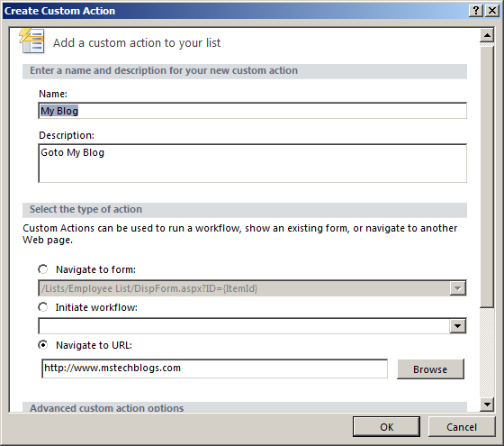Confirm with the OK button
The width and height of the screenshot is (504, 446).
point(386,427)
